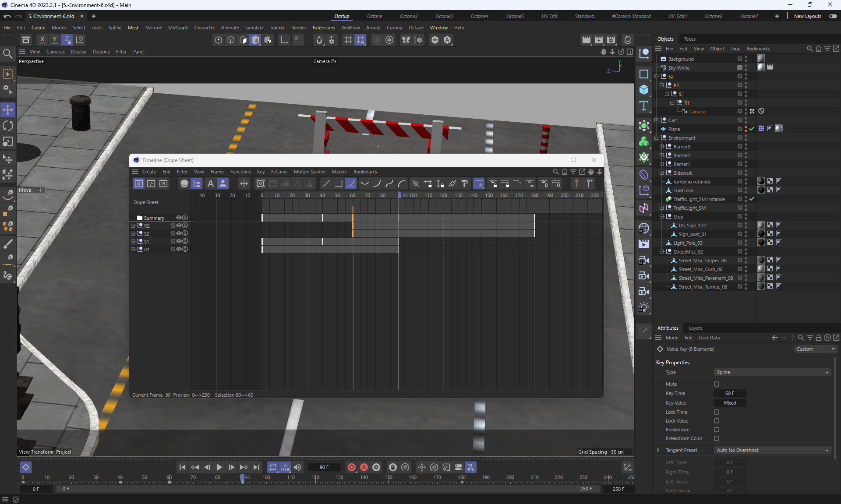Switch to the Takes tab

click(x=689, y=39)
